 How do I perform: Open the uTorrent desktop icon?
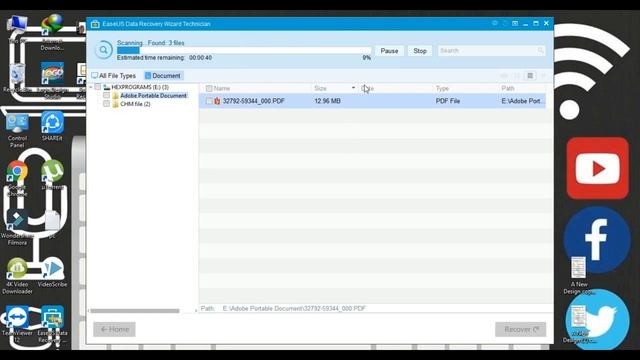52,175
